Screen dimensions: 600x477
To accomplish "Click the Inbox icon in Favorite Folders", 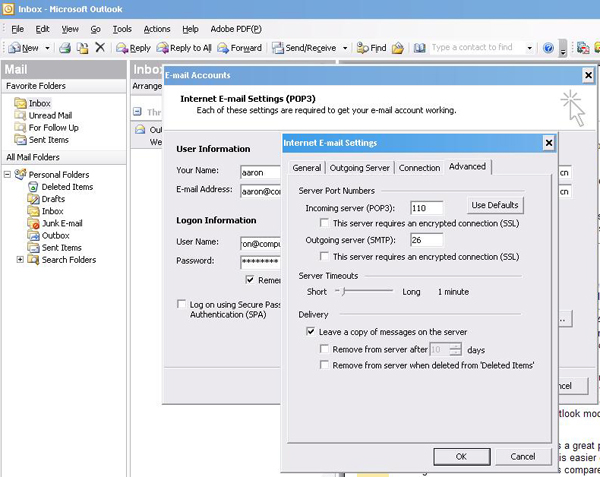I will pos(20,103).
